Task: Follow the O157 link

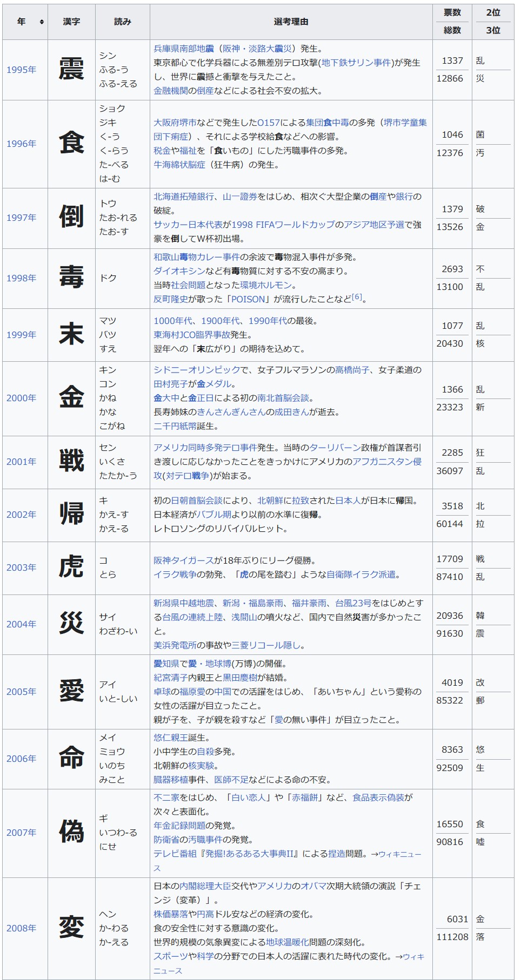Action: (x=269, y=123)
